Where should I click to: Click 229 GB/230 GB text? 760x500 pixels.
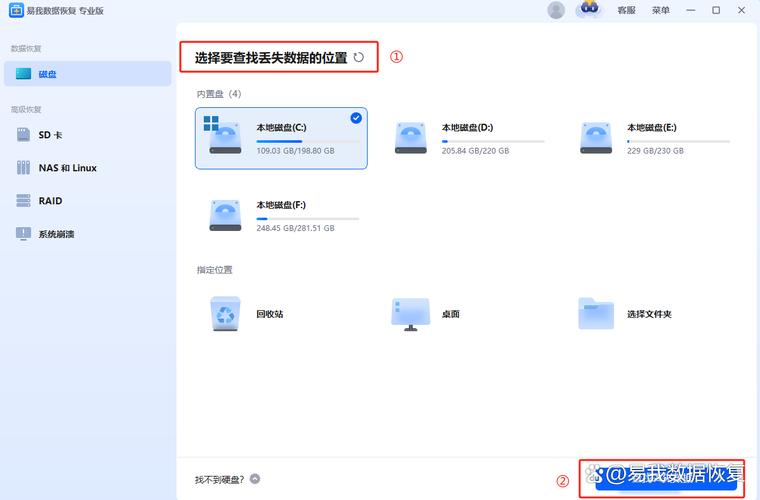(x=655, y=151)
